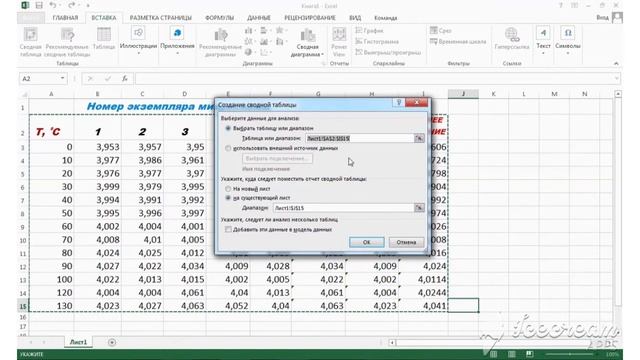Image resolution: width=640 pixels, height=360 pixels.
Task: Open the Текст group dropdown
Action: click(x=543, y=41)
